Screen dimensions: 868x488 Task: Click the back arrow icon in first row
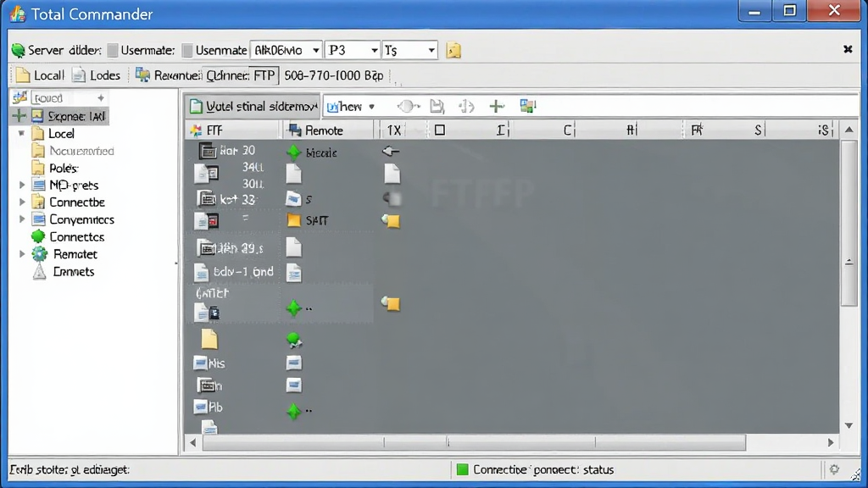point(390,151)
